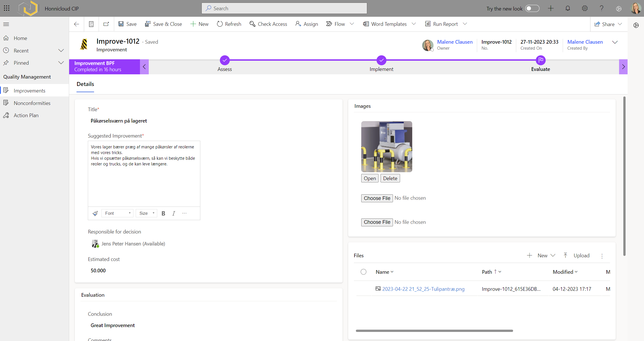This screenshot has width=644, height=341.
Task: Go back with the arrow icon
Action: click(76, 24)
